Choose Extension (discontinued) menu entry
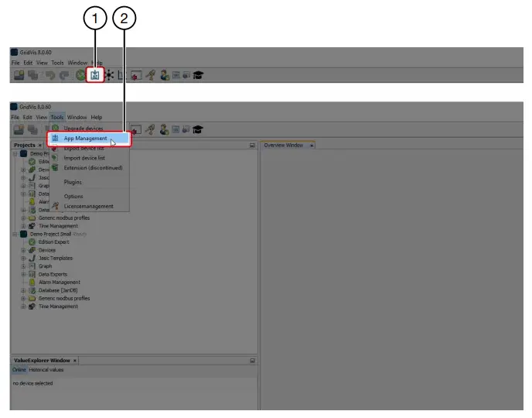The width and height of the screenshot is (532, 418). (x=89, y=168)
